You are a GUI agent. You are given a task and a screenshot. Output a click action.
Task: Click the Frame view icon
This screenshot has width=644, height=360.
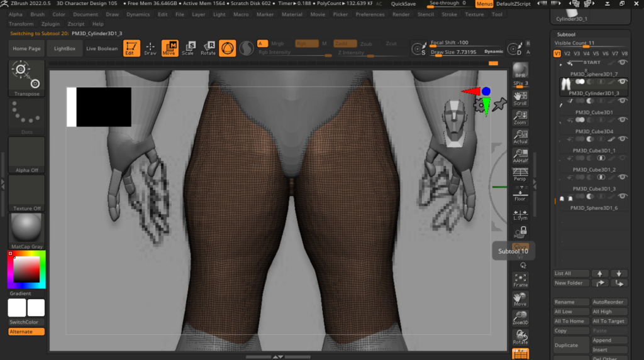520,280
